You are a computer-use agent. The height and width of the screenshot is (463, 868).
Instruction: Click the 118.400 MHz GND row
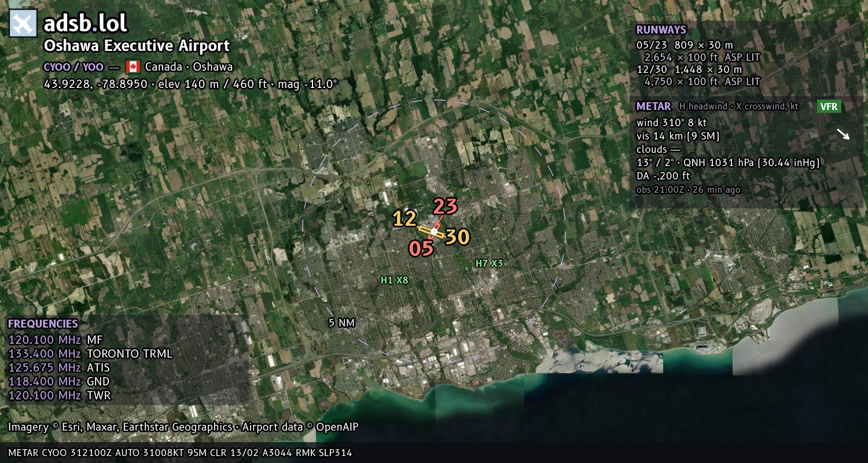pyautogui.click(x=58, y=381)
